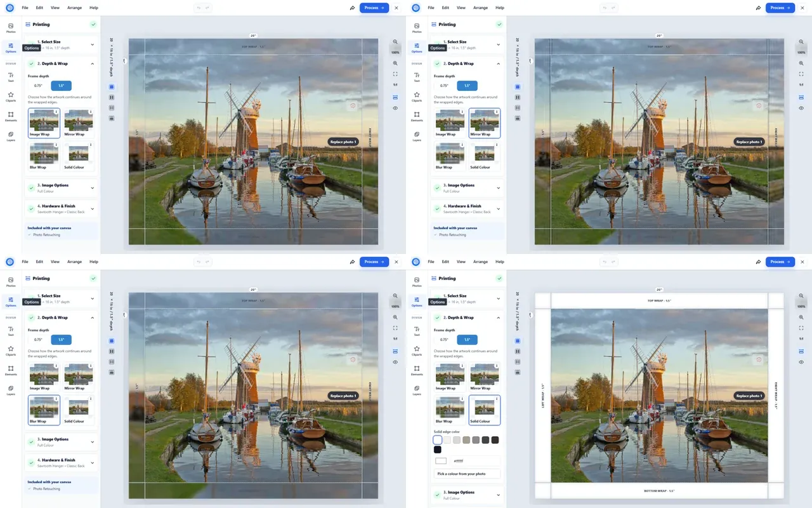812x508 pixels.
Task: Click zoom-out magnifier in top-left window
Action: coord(395,42)
